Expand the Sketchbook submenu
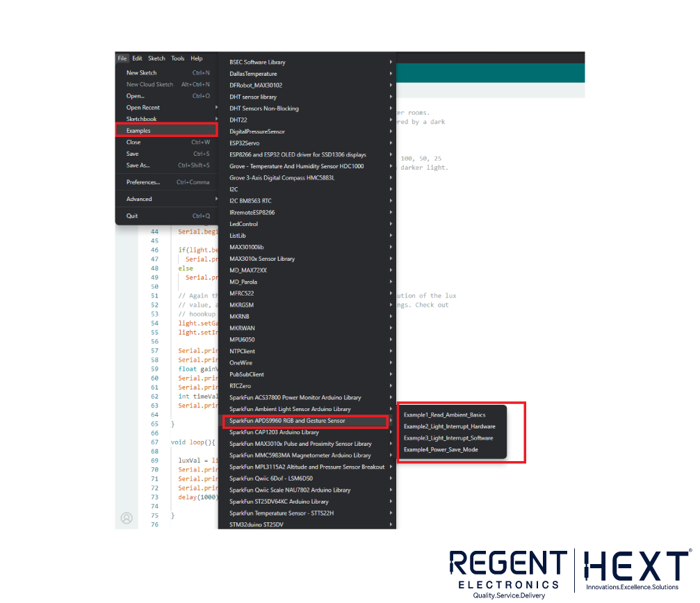Screen dimensions: 700x603 pos(167,119)
